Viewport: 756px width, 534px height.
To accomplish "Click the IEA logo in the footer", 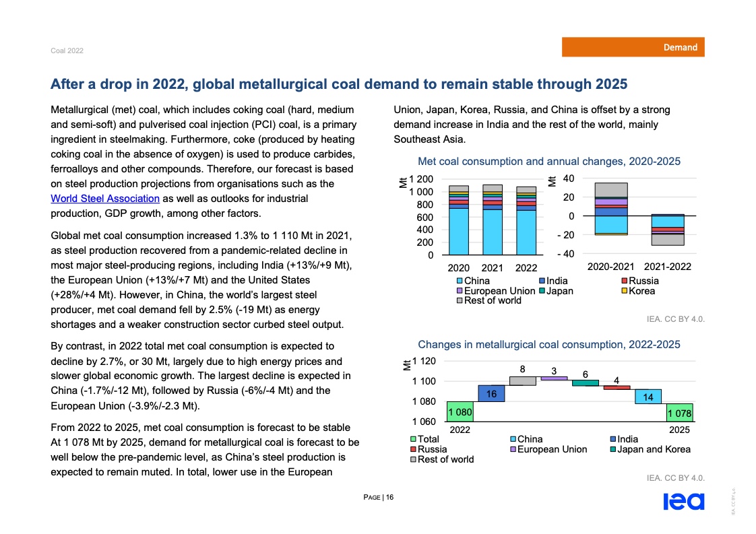I will click(683, 502).
